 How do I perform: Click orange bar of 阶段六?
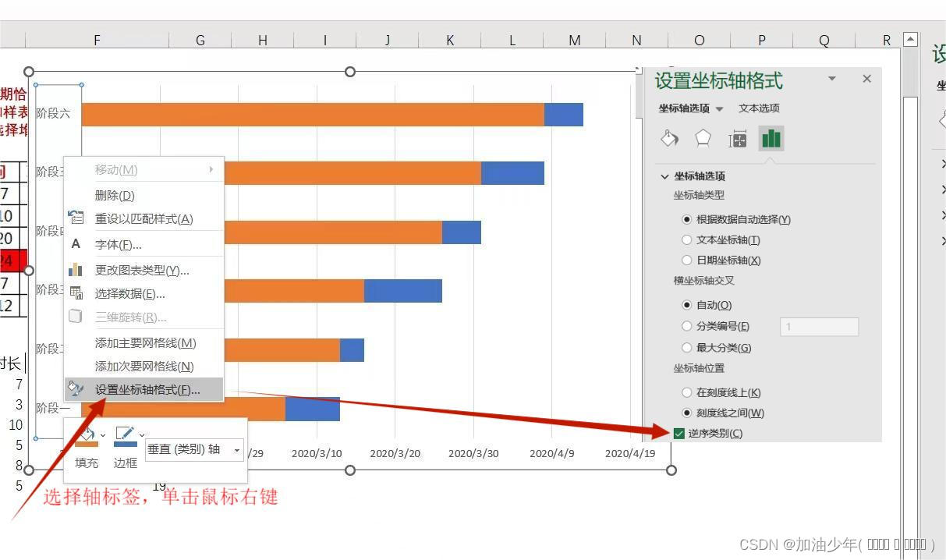[x=313, y=114]
